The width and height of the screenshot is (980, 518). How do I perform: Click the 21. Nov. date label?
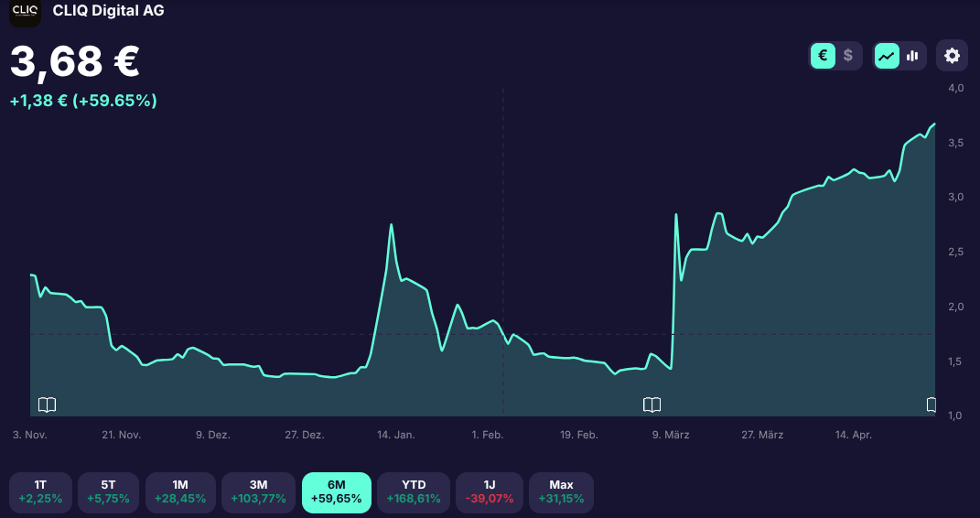click(x=122, y=435)
